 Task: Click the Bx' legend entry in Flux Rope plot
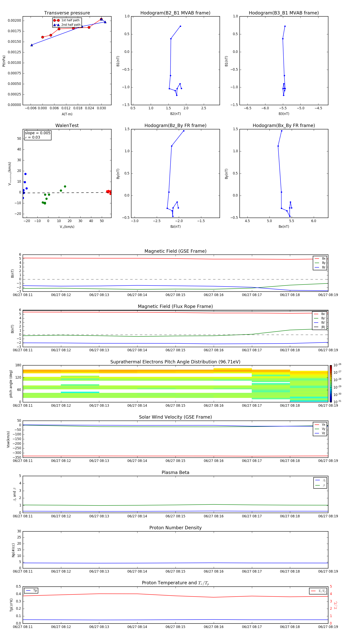coord(320,314)
